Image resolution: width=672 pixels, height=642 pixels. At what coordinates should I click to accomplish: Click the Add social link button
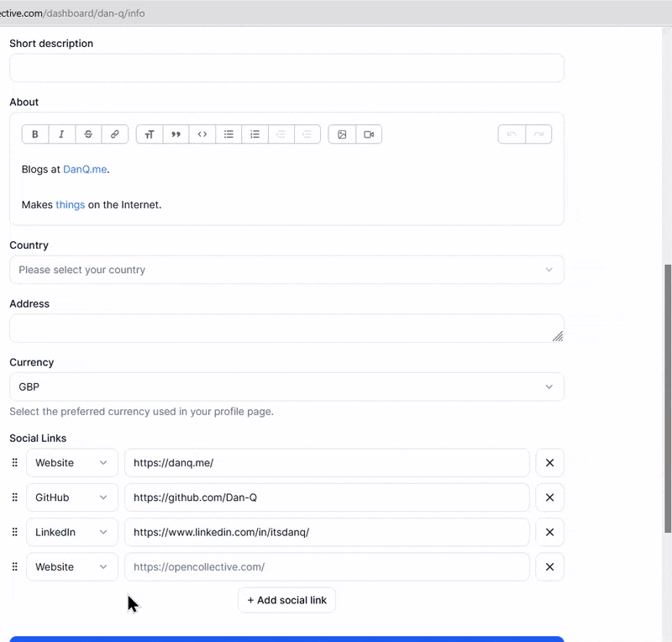[x=287, y=600]
